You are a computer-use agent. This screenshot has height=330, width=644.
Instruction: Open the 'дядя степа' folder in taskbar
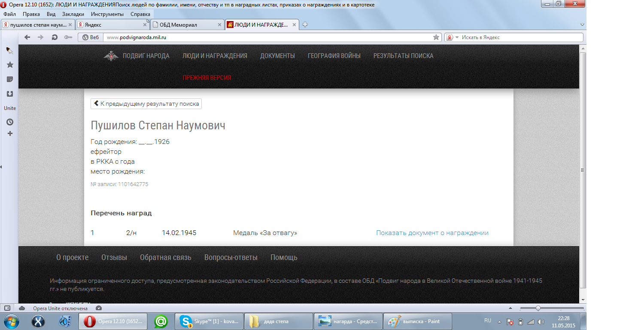279,321
